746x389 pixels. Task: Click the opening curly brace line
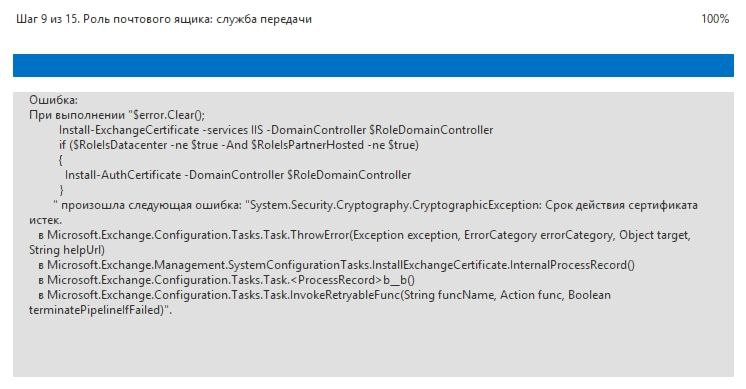click(61, 160)
